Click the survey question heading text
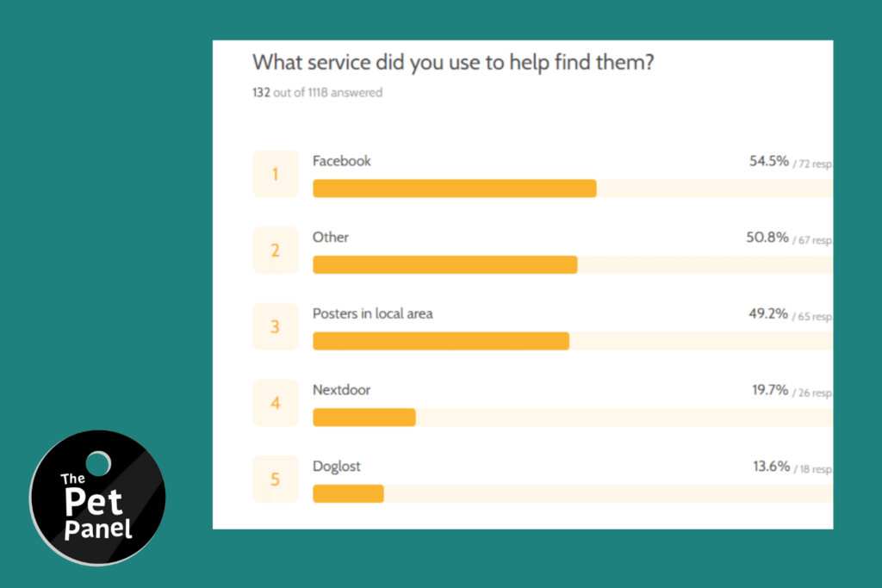 pos(453,62)
